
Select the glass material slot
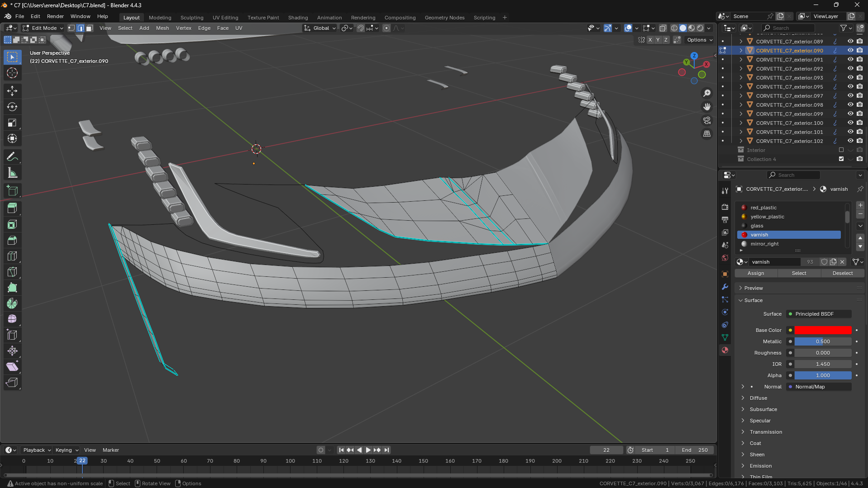(x=789, y=226)
